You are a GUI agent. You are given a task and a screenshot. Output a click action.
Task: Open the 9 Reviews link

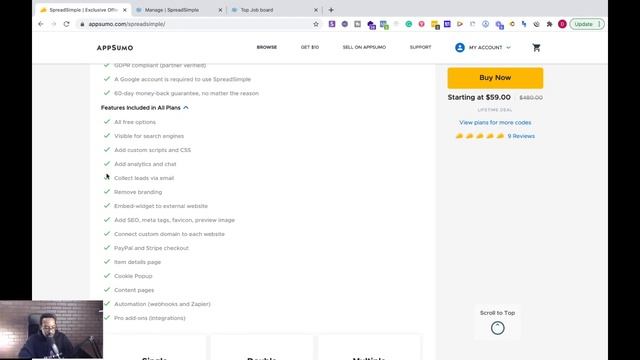521,136
